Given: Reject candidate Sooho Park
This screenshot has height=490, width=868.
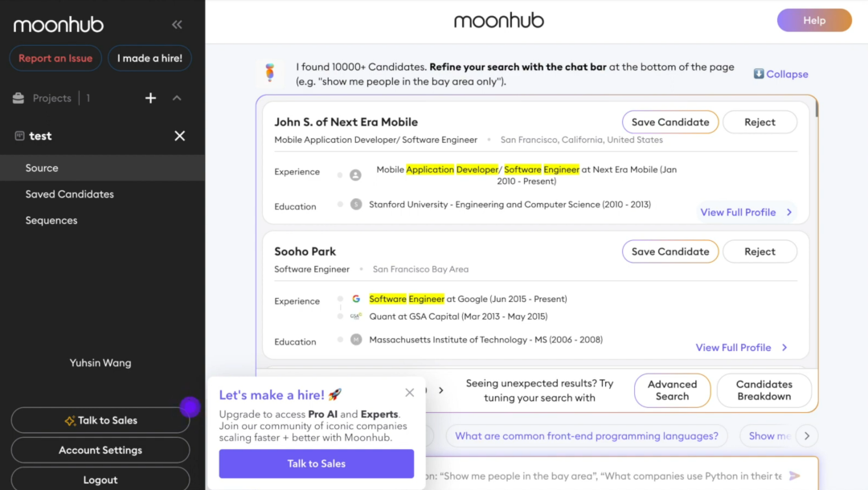Looking at the screenshot, I should [759, 251].
